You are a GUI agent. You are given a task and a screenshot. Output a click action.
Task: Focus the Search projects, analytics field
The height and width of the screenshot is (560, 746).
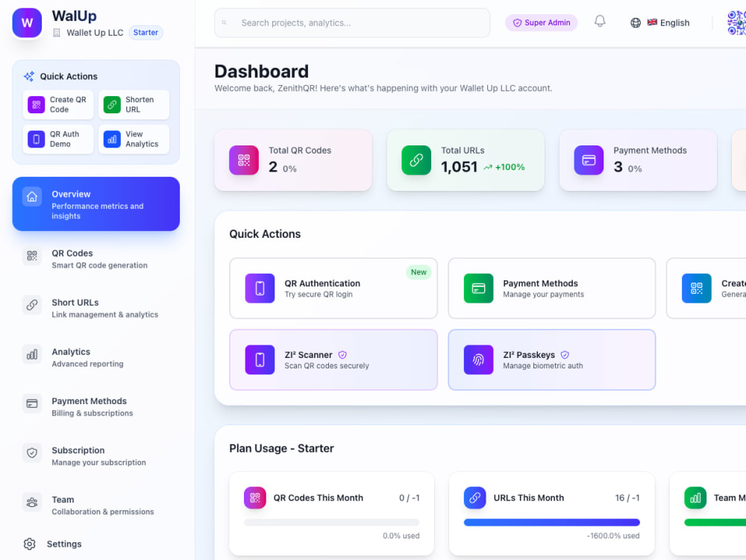tap(352, 23)
